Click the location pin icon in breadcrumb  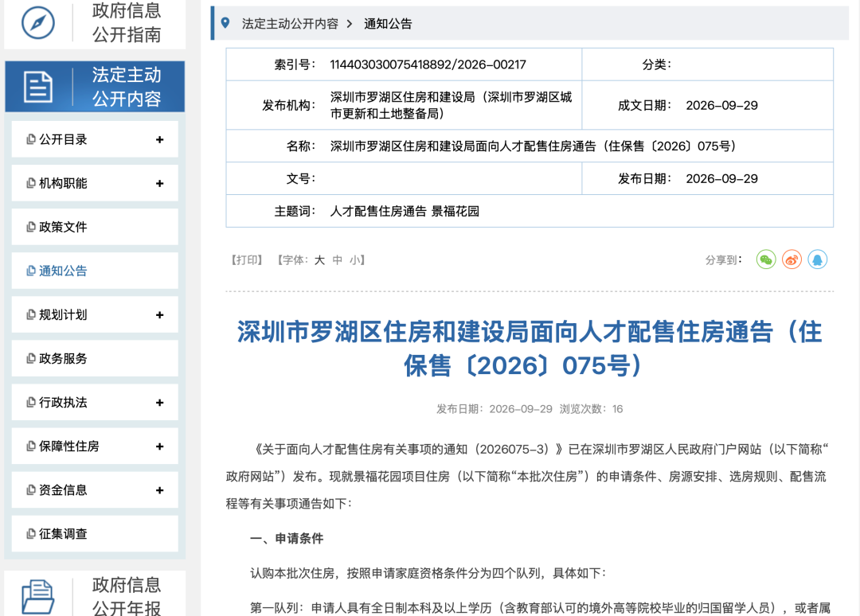click(225, 23)
